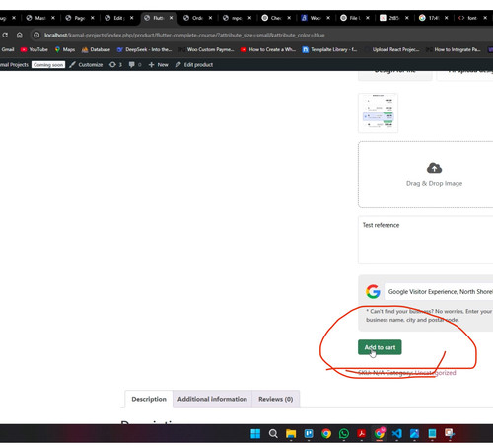Switch to the Reviews (0) tab
This screenshot has height=448, width=493.
[276, 399]
